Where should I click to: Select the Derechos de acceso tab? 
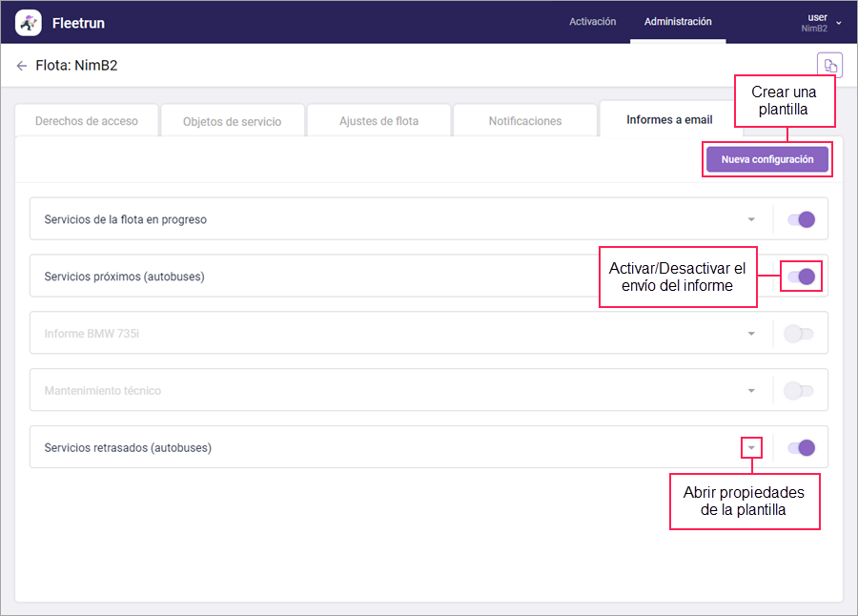pyautogui.click(x=87, y=121)
